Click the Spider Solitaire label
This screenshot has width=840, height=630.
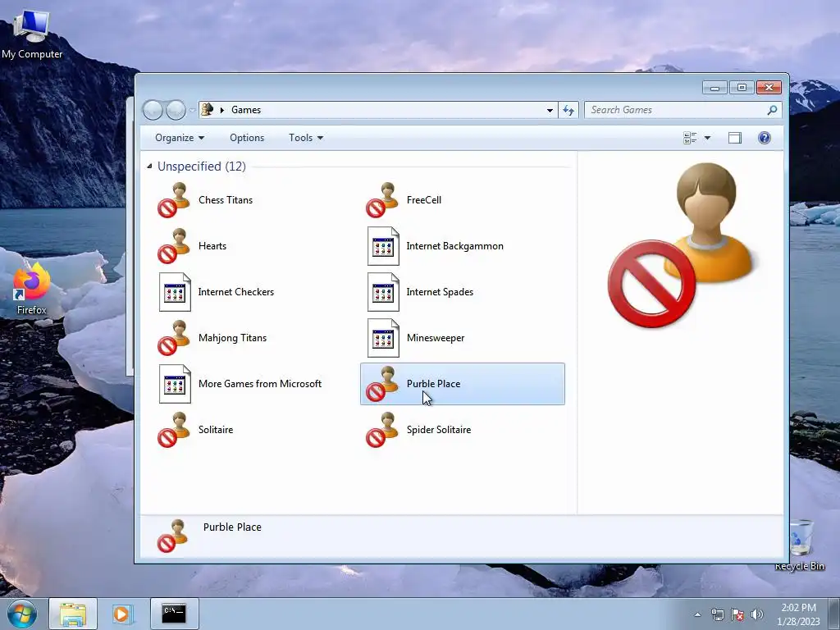pyautogui.click(x=439, y=430)
